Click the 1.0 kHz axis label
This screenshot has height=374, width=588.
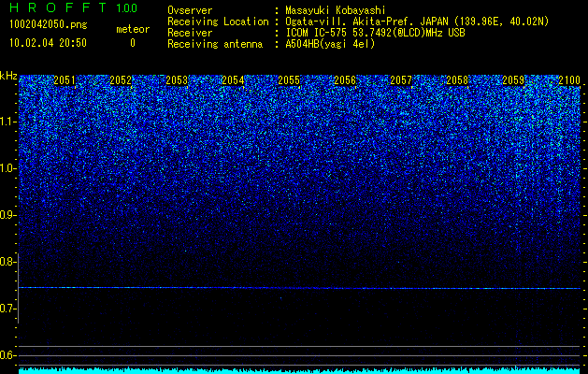8,168
